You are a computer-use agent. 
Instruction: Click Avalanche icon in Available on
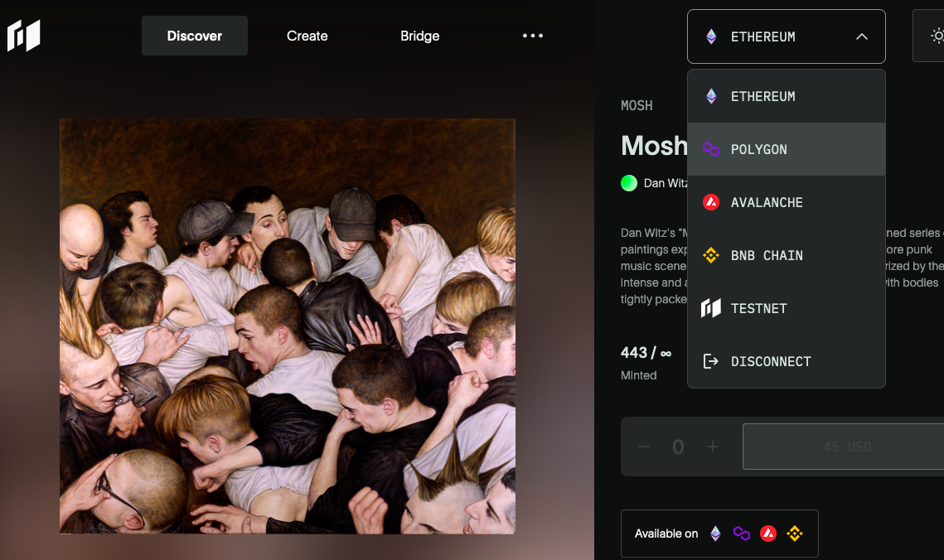point(768,533)
